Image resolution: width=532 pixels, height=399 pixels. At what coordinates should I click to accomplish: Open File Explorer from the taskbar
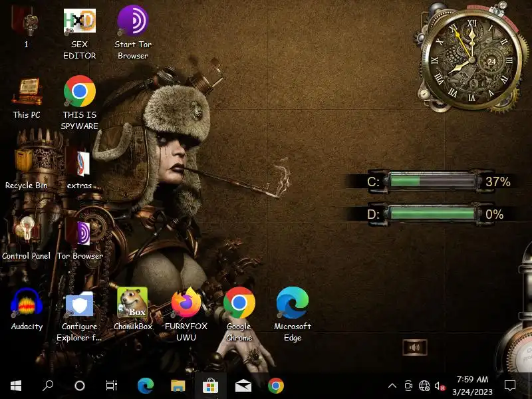[178, 386]
